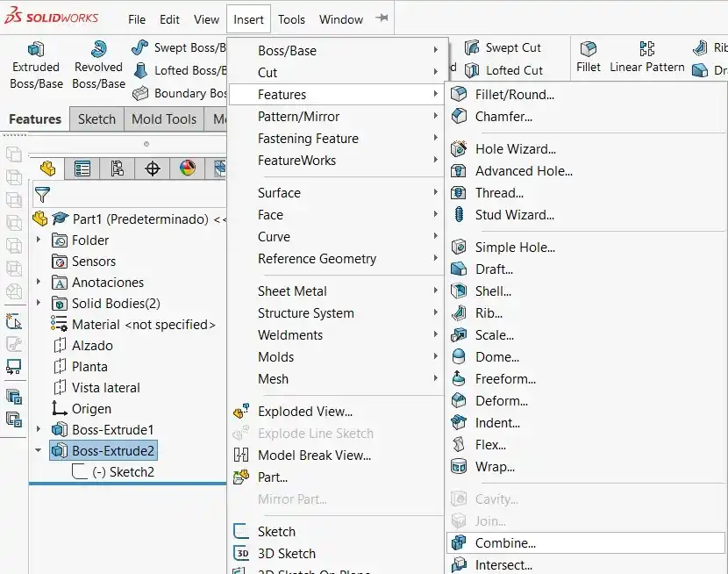
Task: Click the Revolved Boss/Base tool icon
Action: click(x=98, y=49)
